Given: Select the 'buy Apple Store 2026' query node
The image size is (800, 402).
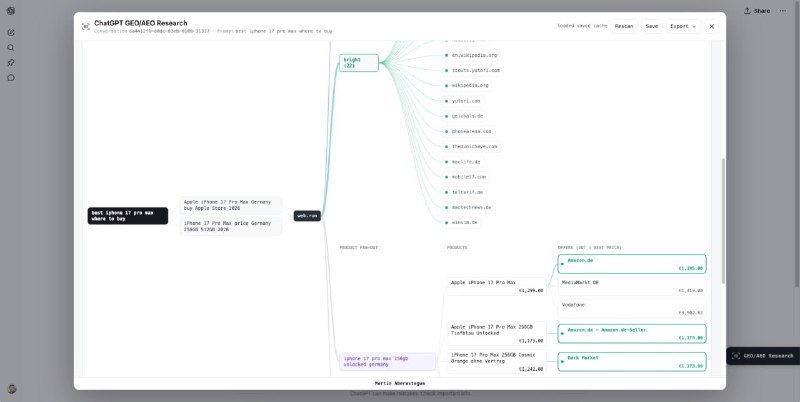Looking at the screenshot, I should (231, 205).
